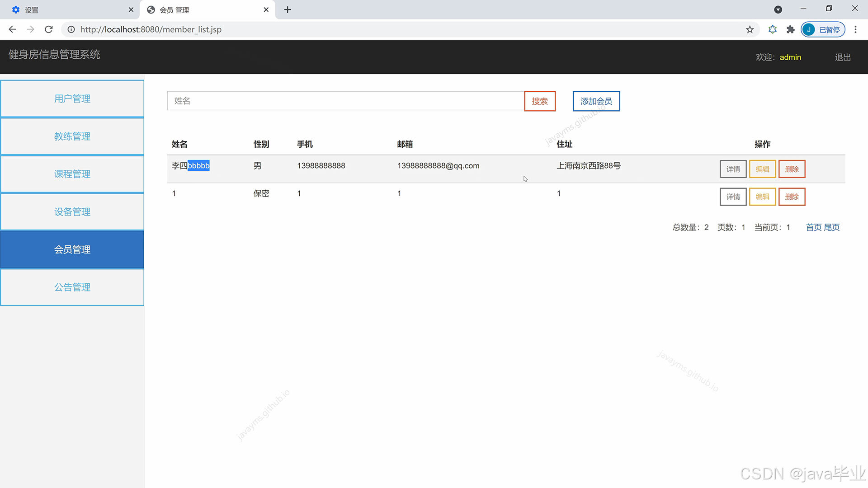Click the 总数量: 2 text
This screenshot has height=488, width=868.
click(690, 227)
